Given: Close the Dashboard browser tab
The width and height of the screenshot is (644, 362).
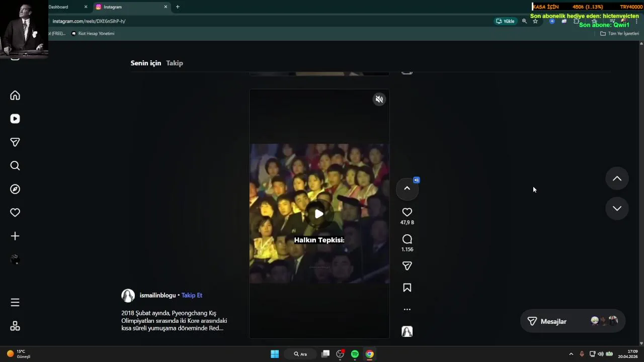Looking at the screenshot, I should 86,7.
